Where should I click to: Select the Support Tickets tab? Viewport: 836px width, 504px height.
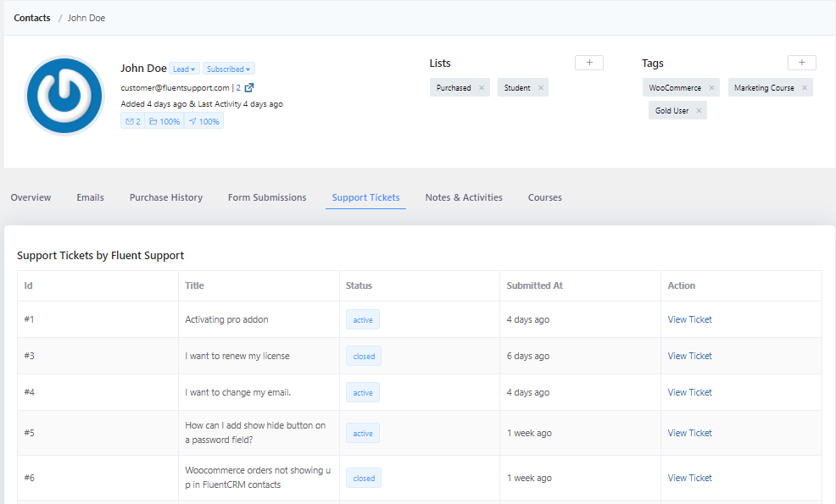coord(365,197)
